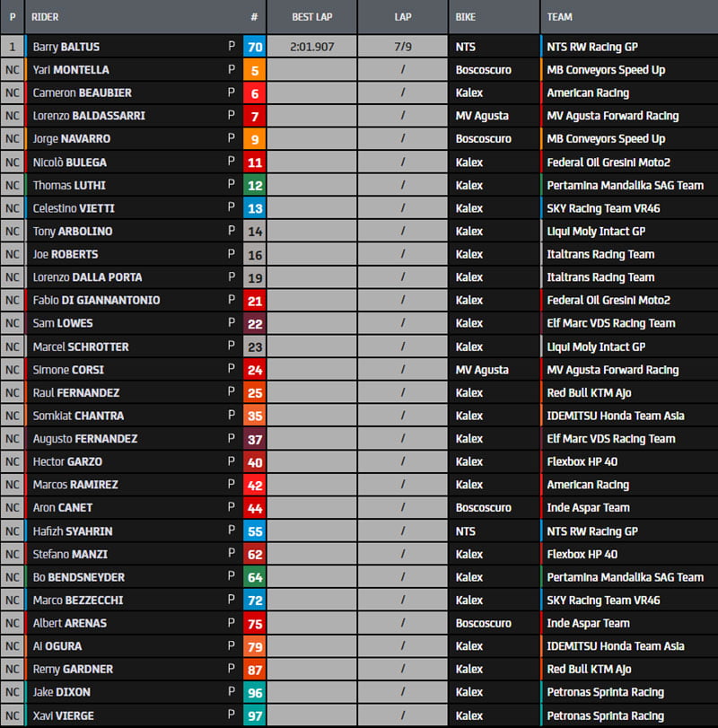This screenshot has width=718, height=728.
Task: Open rider Marco BEZZECCHI
Action: 78,601
